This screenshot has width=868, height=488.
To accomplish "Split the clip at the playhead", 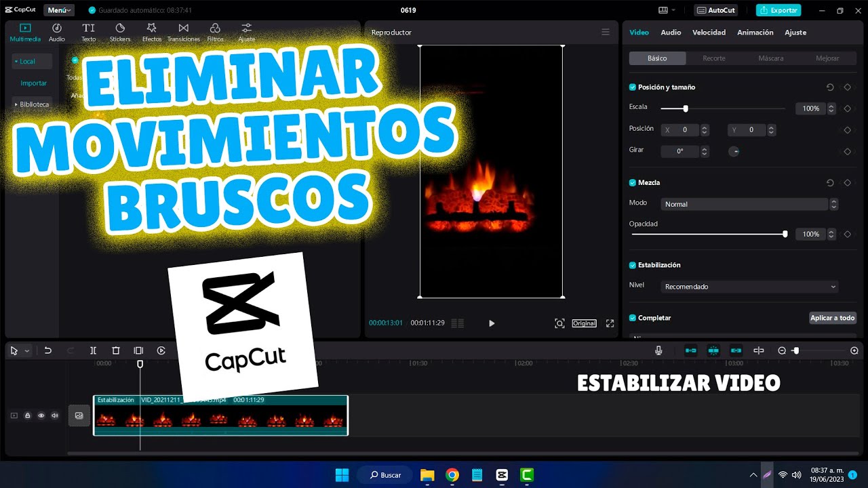I will (93, 350).
